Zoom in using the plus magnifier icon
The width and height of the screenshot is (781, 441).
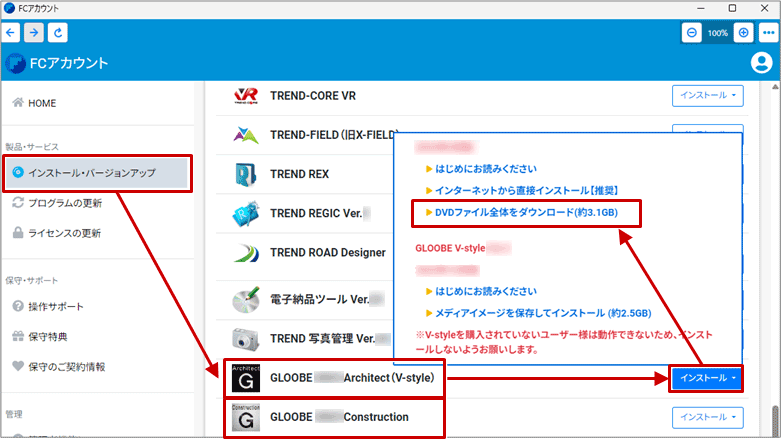click(743, 33)
